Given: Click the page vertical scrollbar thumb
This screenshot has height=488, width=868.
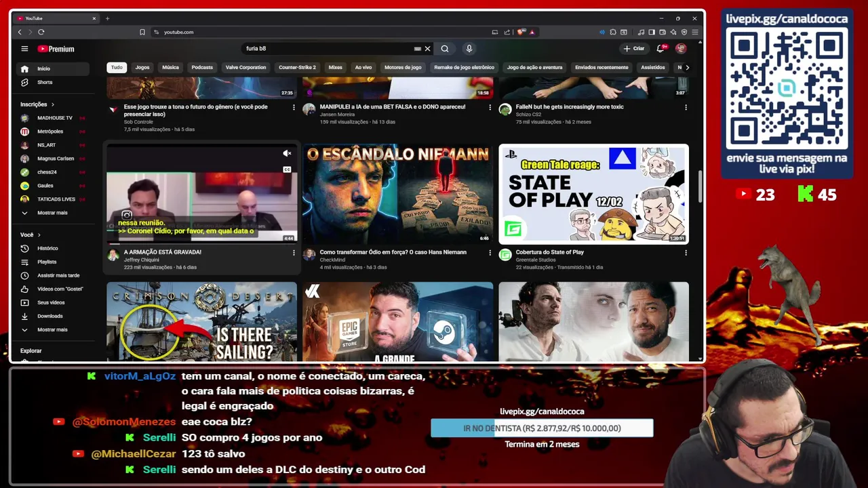Looking at the screenshot, I should tap(700, 187).
